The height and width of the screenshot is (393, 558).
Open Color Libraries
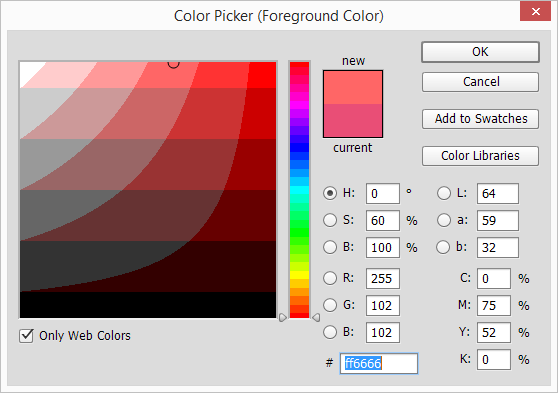480,156
